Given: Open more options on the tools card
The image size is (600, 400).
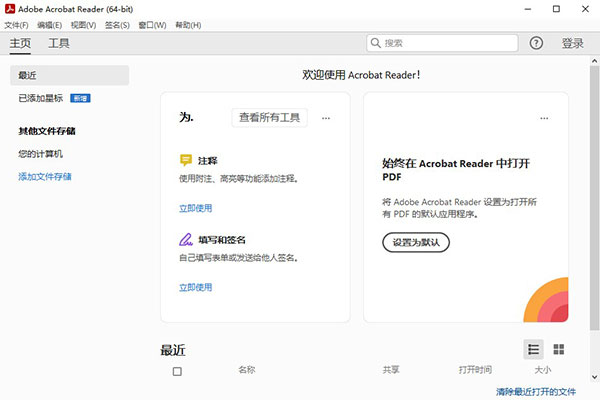Looking at the screenshot, I should 326,118.
